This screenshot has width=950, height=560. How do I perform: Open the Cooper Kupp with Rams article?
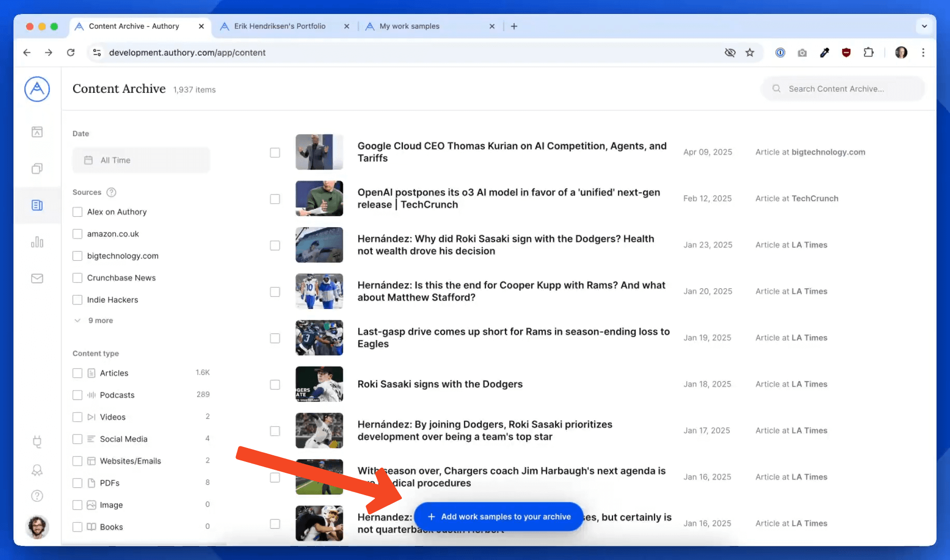[511, 291]
